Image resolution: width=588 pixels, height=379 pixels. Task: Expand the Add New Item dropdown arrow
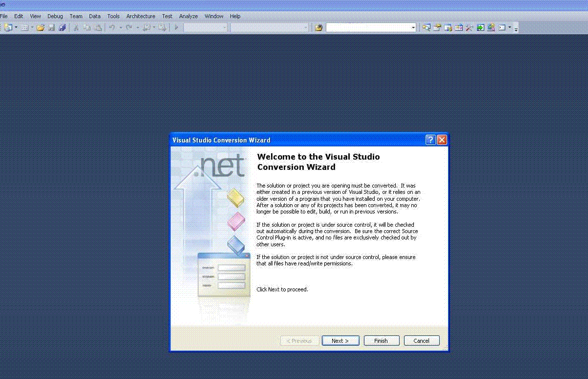32,27
